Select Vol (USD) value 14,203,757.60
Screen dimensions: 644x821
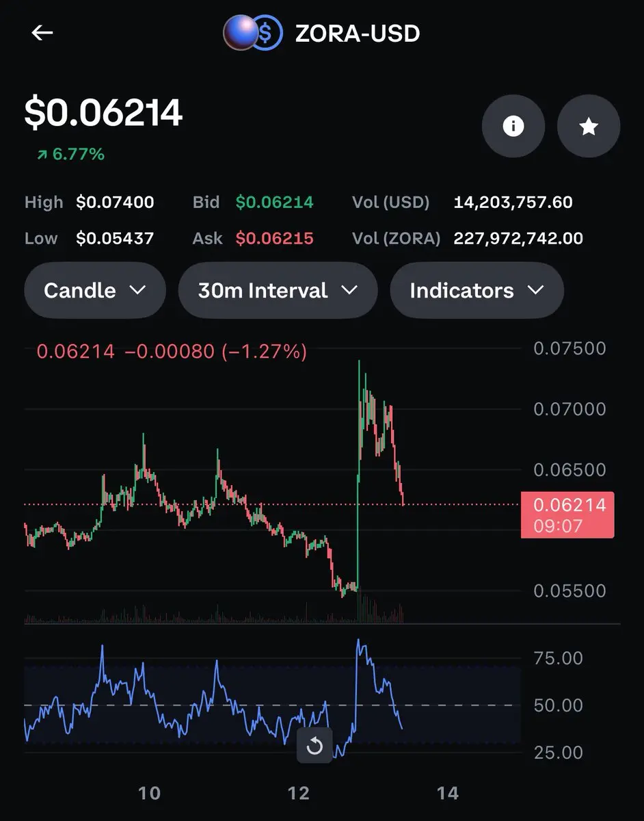click(x=513, y=203)
